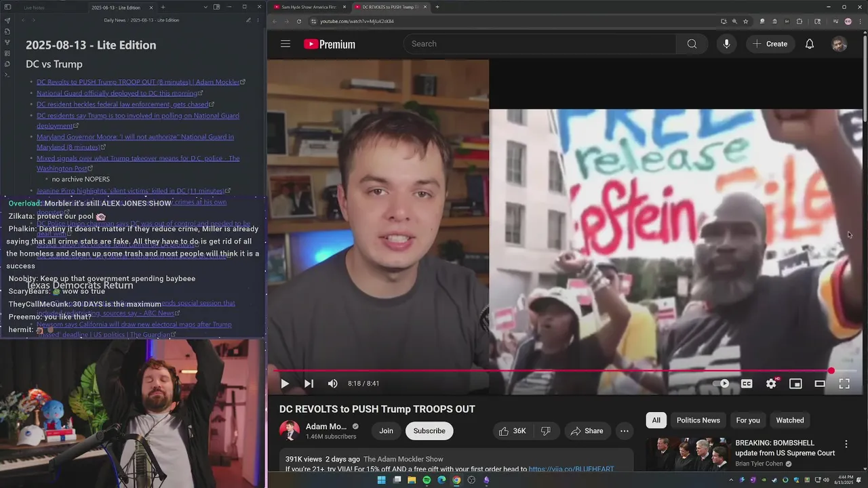This screenshot has width=868, height=488.
Task: Click the Daily News breadcrumb
Action: click(x=115, y=20)
